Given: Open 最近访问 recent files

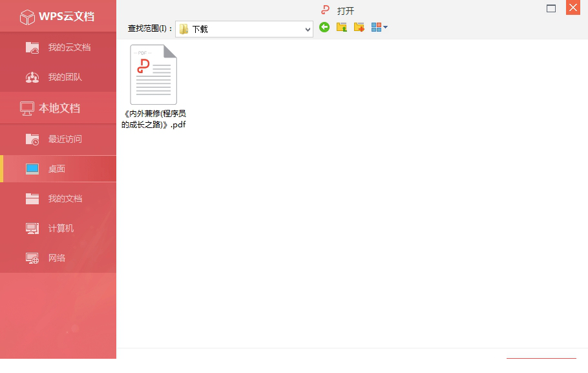Looking at the screenshot, I should (x=58, y=139).
